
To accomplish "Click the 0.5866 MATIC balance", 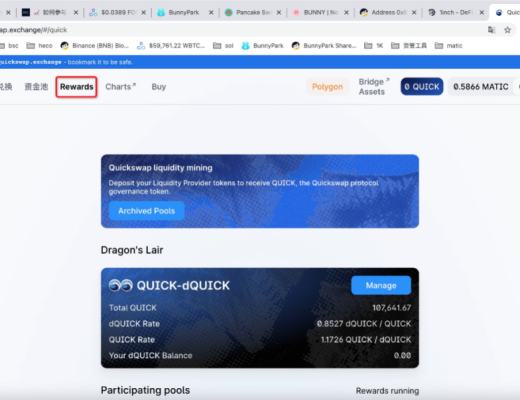I will click(x=481, y=87).
